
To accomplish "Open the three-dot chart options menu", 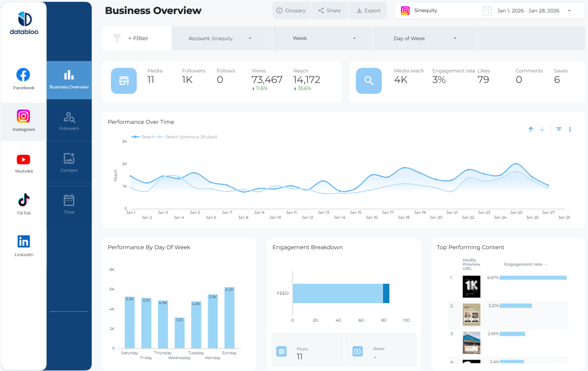I will (570, 129).
